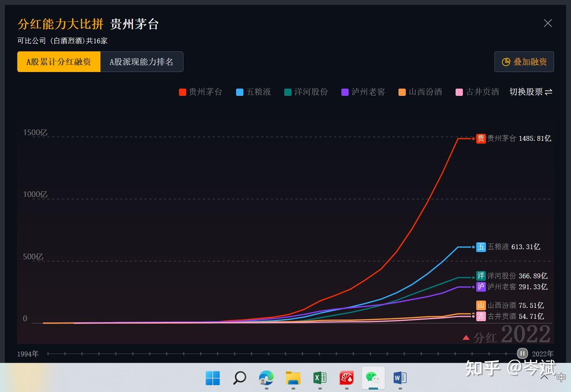Toggle 泸州老窖 legend purple swatch
This screenshot has width=571, height=392.
(x=345, y=92)
